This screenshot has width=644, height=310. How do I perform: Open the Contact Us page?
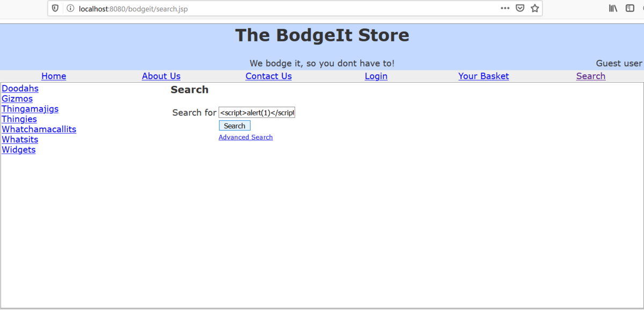(x=268, y=76)
